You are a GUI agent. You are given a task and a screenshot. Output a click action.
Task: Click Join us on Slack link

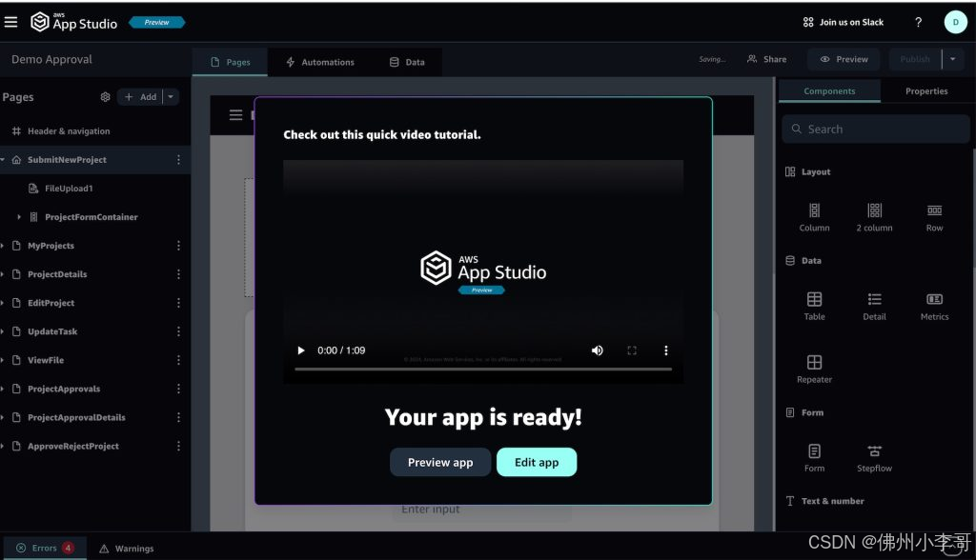pos(844,23)
